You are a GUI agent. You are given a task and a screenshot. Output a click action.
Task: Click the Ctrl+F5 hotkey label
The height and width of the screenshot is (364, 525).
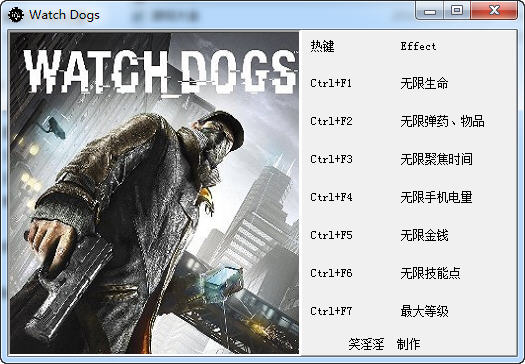(x=331, y=235)
